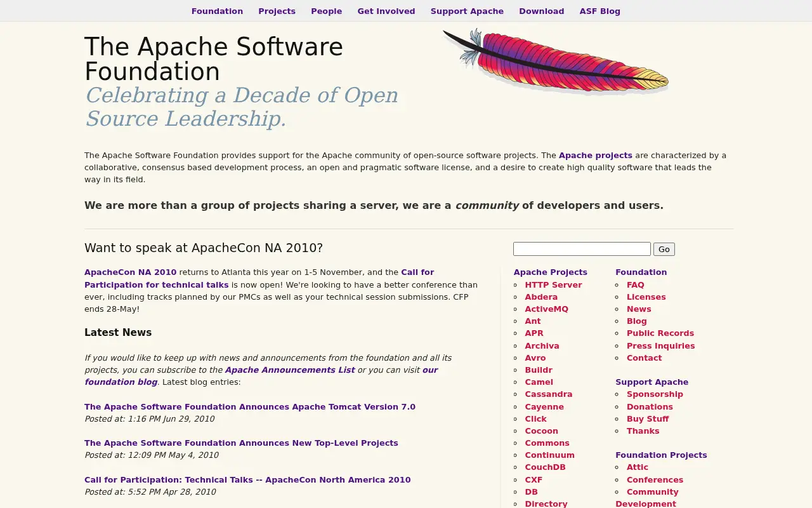Open Sponsorship under Support Apache
Image resolution: width=812 pixels, height=508 pixels.
click(655, 394)
